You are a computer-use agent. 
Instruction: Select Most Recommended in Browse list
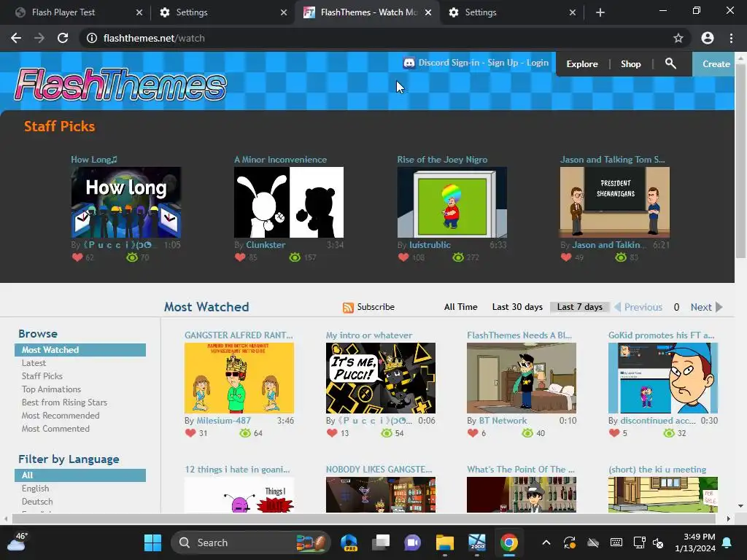tap(61, 416)
